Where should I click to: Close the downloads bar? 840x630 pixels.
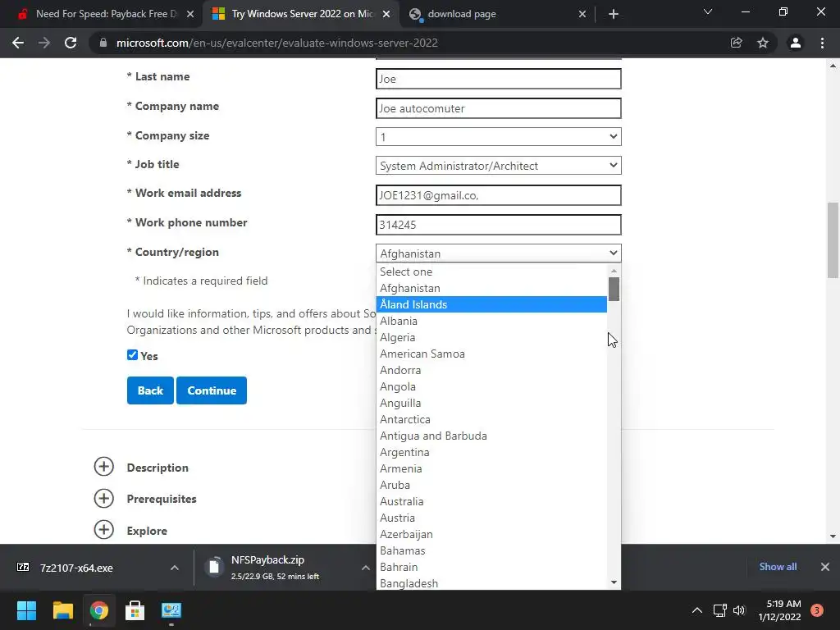(x=825, y=567)
